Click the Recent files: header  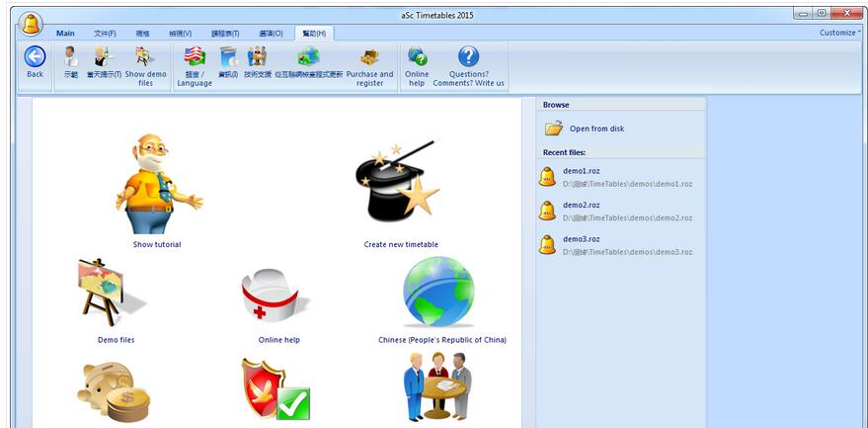(x=564, y=152)
